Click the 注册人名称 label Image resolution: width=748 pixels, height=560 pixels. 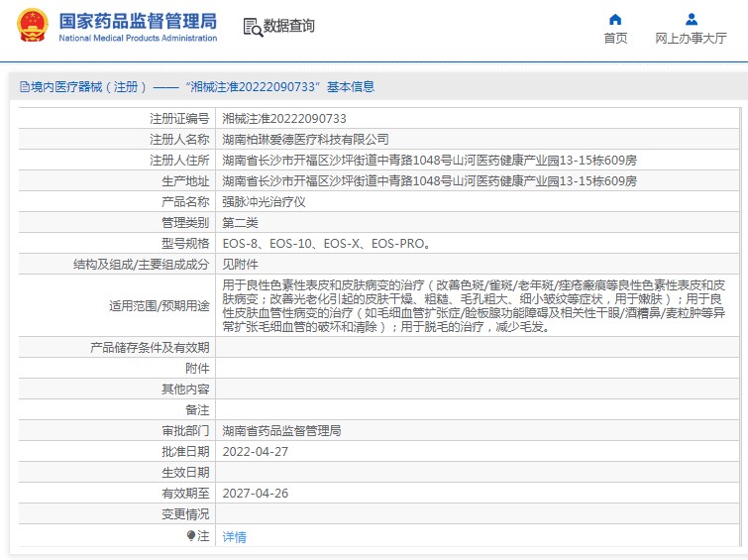coord(179,140)
